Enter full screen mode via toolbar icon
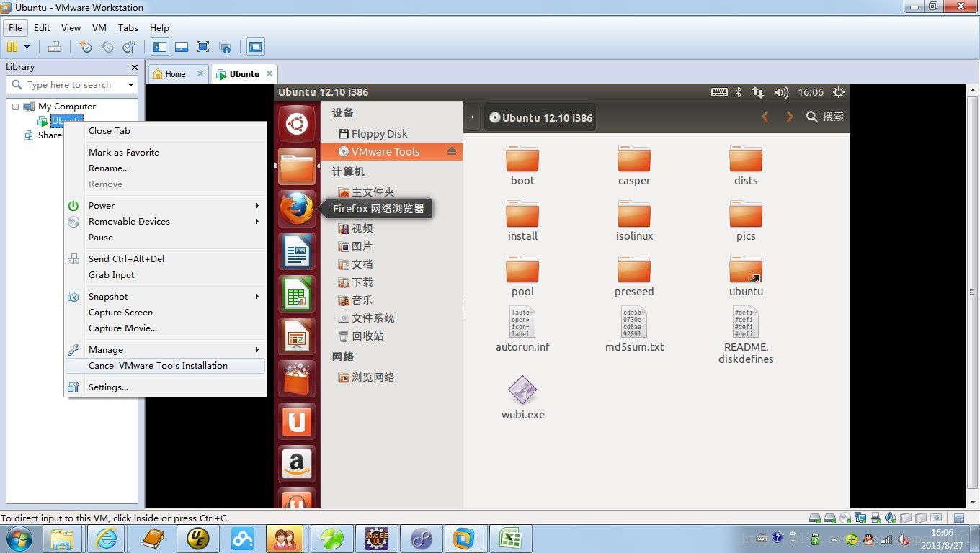Viewport: 980px width, 553px height. 203,47
